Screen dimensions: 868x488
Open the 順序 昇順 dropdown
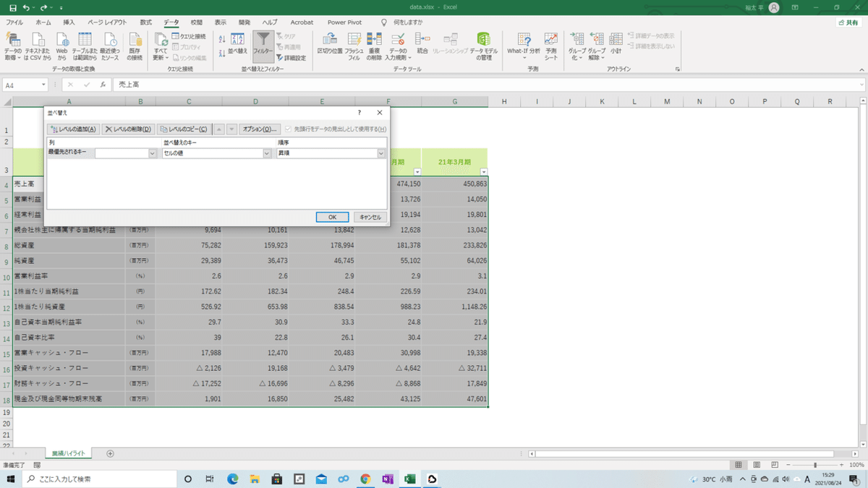(x=381, y=153)
